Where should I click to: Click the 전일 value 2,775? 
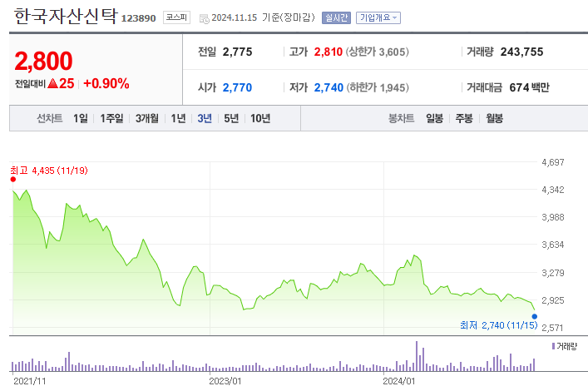pos(237,52)
